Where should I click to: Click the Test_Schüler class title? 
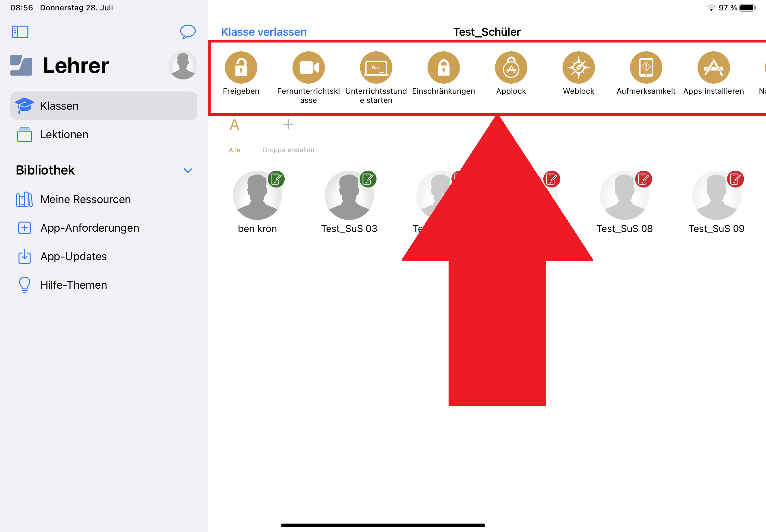point(487,32)
